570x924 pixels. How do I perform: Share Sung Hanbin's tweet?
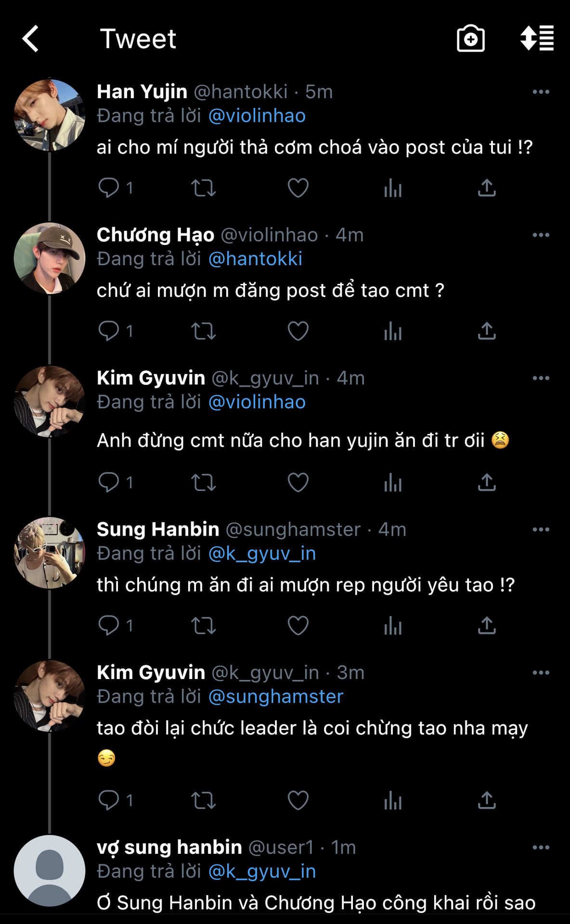(x=487, y=625)
